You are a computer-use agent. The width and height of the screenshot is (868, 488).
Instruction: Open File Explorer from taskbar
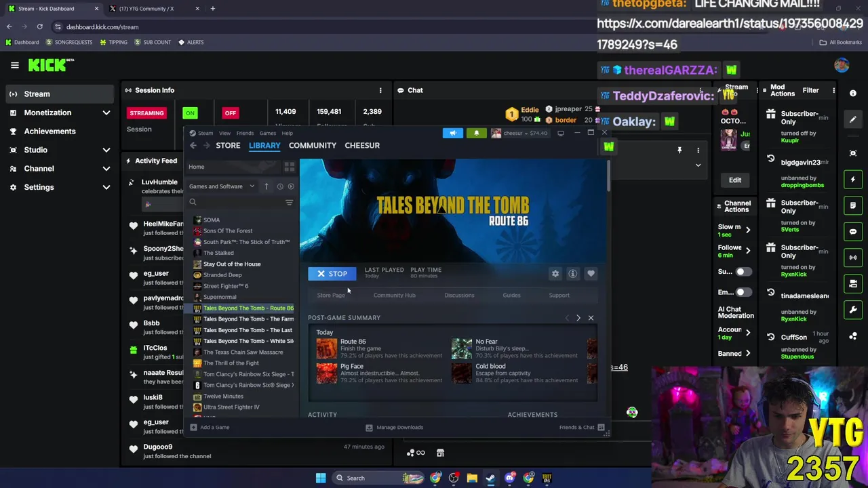click(x=472, y=478)
